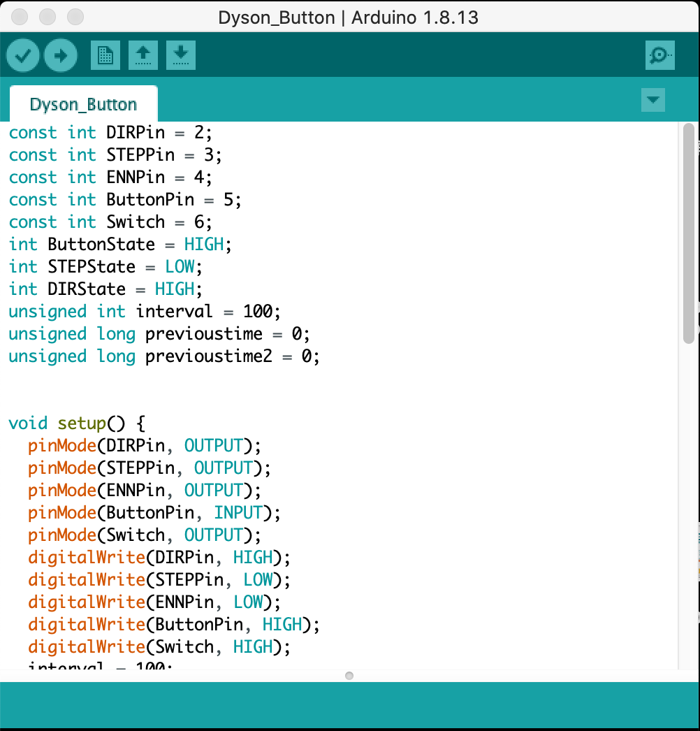Click the line 'const int DIRPin = 2;'
This screenshot has height=731, width=700.
click(x=110, y=132)
